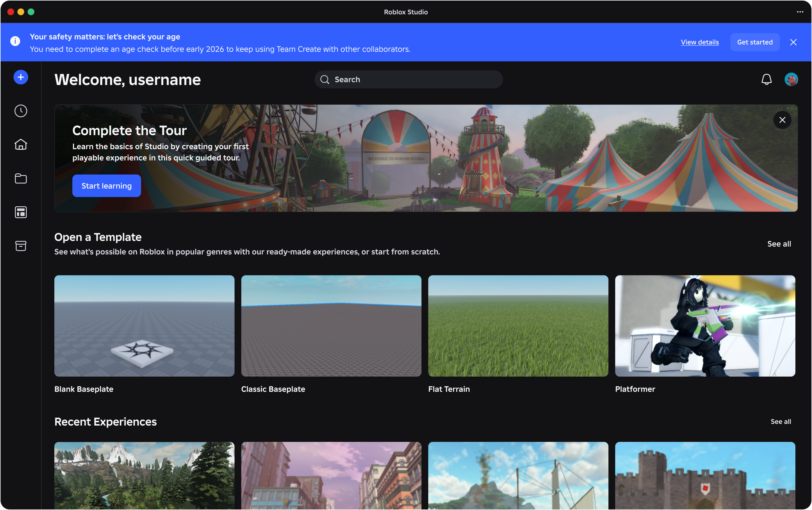Open the three-dot menu in title bar
This screenshot has height=510, width=812.
pyautogui.click(x=800, y=12)
